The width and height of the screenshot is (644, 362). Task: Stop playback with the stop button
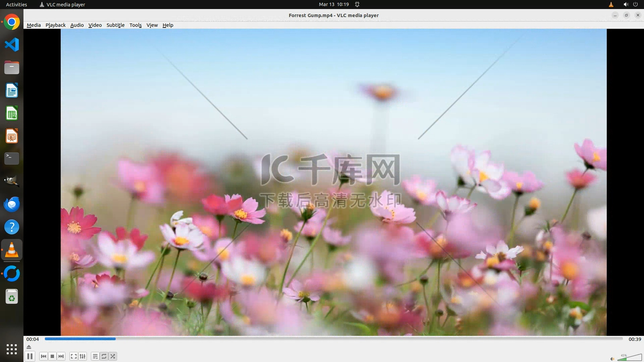click(x=52, y=356)
